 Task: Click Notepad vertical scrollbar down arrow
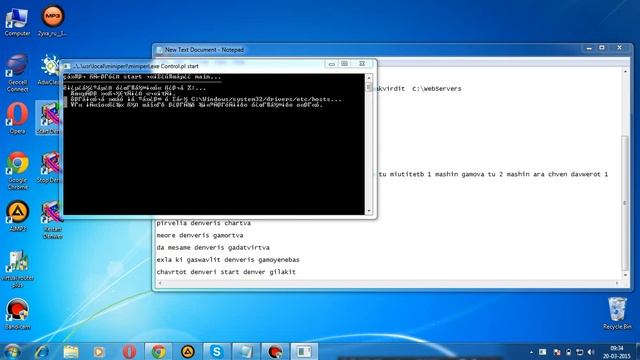625,275
